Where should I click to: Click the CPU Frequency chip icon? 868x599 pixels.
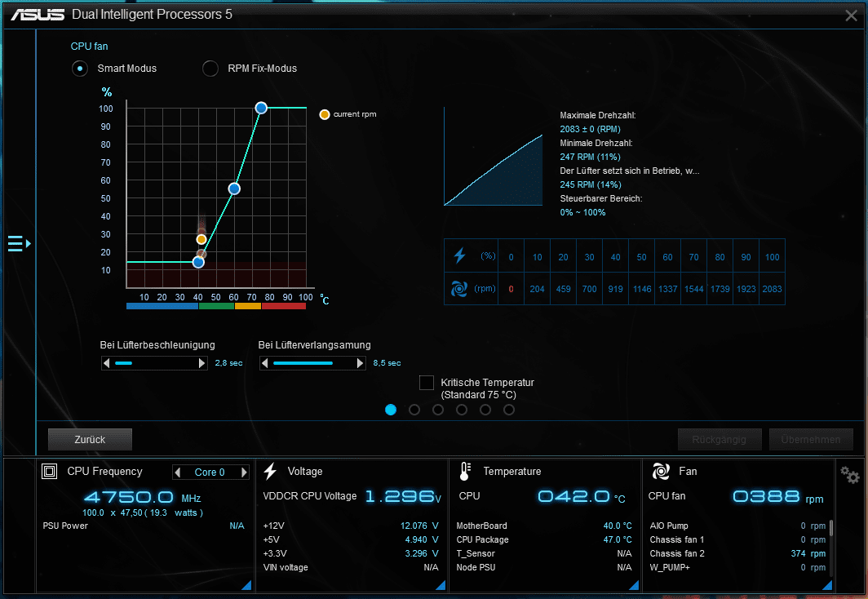tap(49, 471)
